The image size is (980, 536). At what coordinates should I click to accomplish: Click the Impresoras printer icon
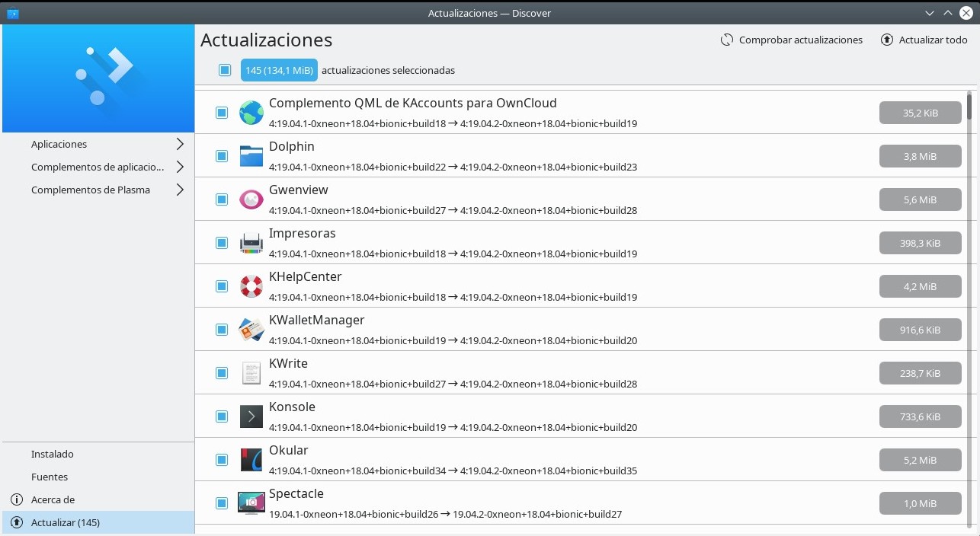[x=251, y=242]
